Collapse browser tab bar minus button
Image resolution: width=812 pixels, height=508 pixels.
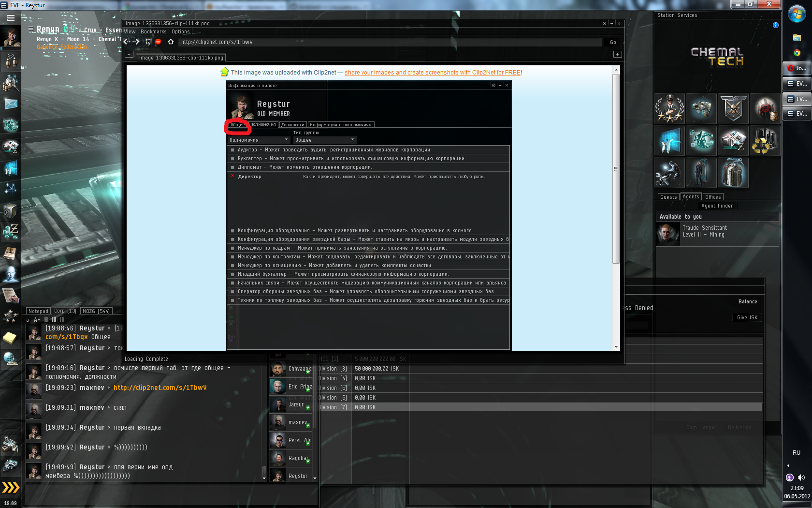click(129, 54)
